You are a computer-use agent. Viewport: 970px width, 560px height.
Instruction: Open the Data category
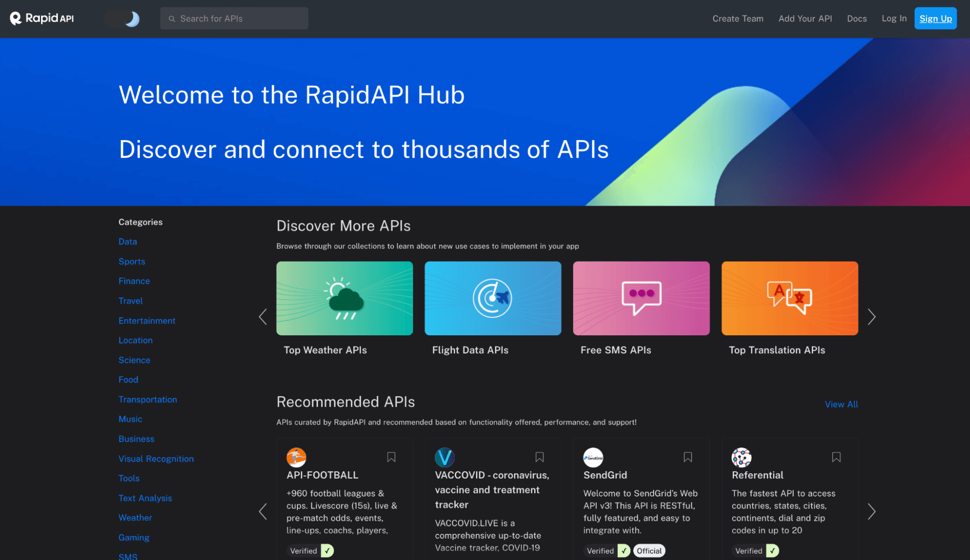coord(128,242)
